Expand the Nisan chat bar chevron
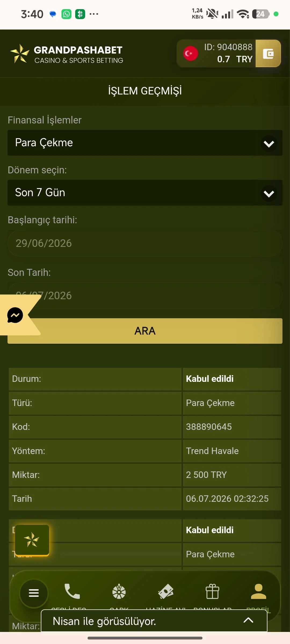Image resolution: width=290 pixels, height=644 pixels. coord(248,620)
